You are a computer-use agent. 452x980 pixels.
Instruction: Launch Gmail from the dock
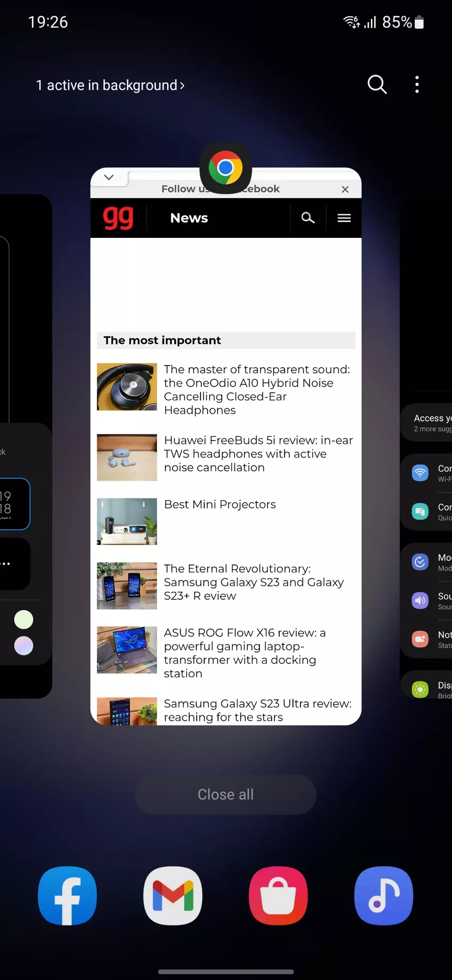click(x=173, y=895)
